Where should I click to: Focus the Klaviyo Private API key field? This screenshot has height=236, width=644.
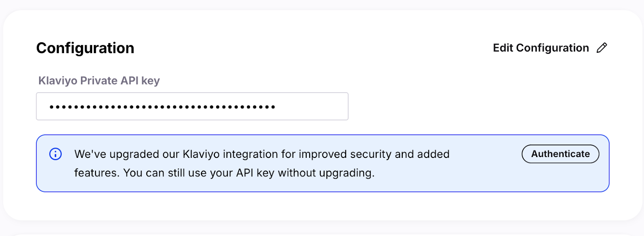pyautogui.click(x=192, y=106)
